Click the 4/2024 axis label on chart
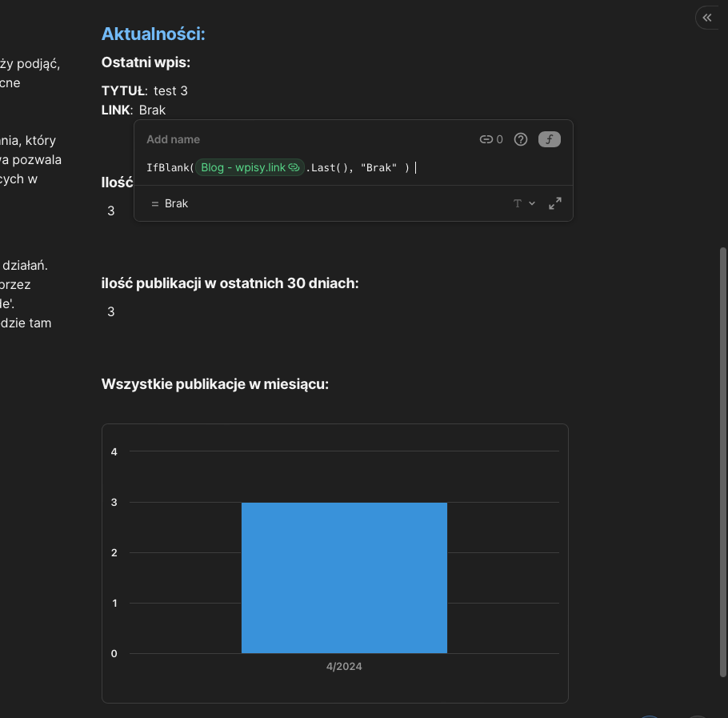Viewport: 728px width, 718px height. (344, 666)
